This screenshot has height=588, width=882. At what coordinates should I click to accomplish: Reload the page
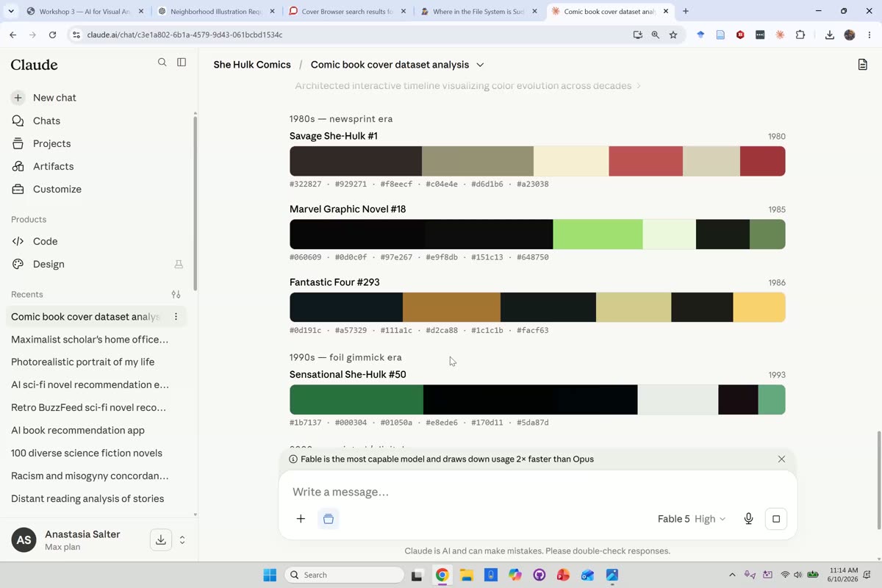pyautogui.click(x=52, y=35)
